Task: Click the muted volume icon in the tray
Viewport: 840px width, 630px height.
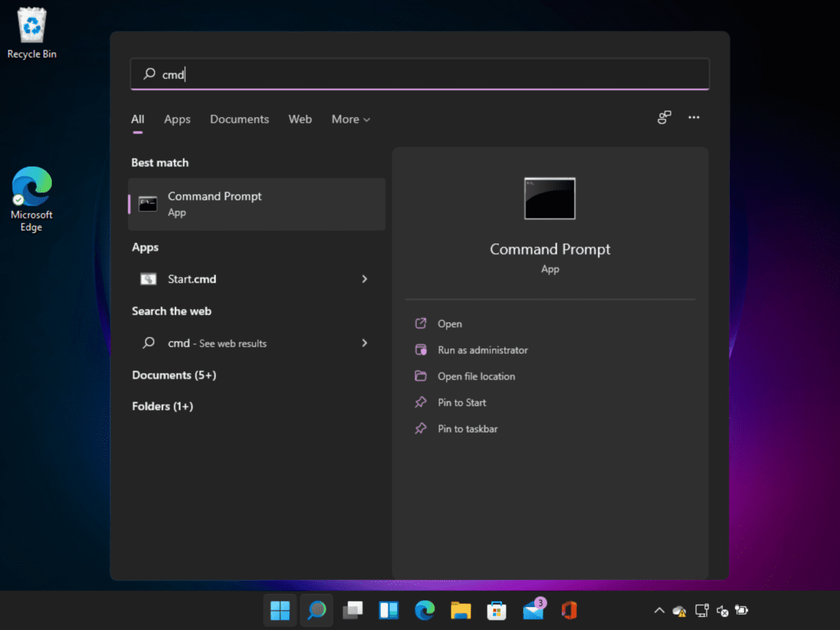Action: pyautogui.click(x=723, y=610)
